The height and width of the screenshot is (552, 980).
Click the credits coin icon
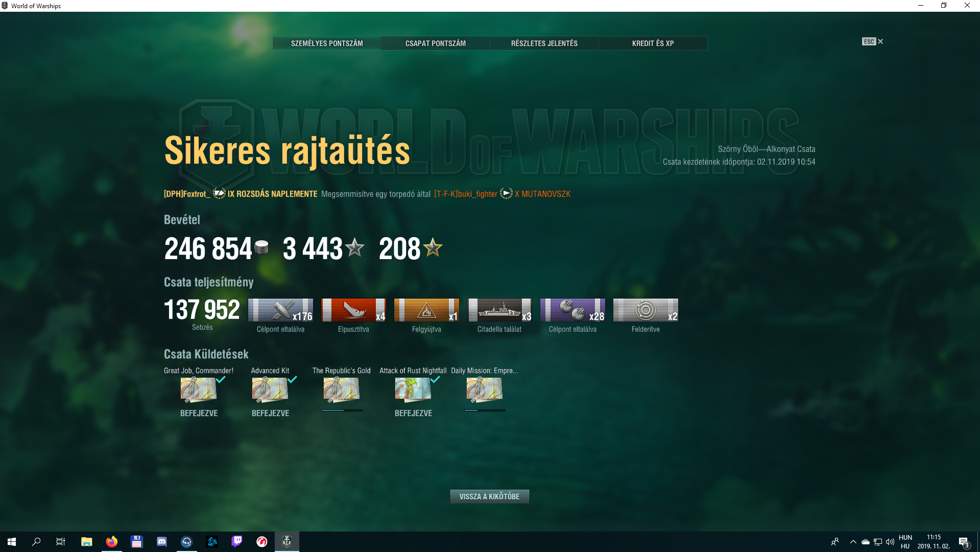pos(261,247)
